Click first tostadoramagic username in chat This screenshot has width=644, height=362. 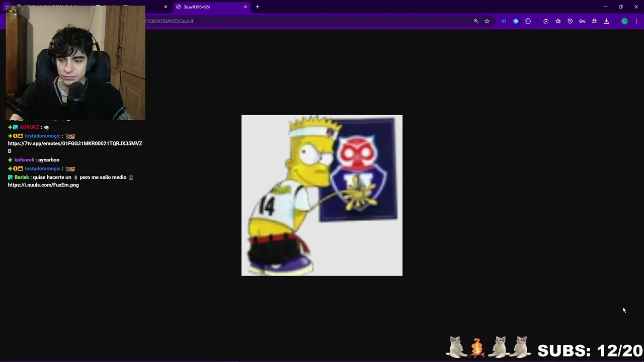pyautogui.click(x=42, y=136)
